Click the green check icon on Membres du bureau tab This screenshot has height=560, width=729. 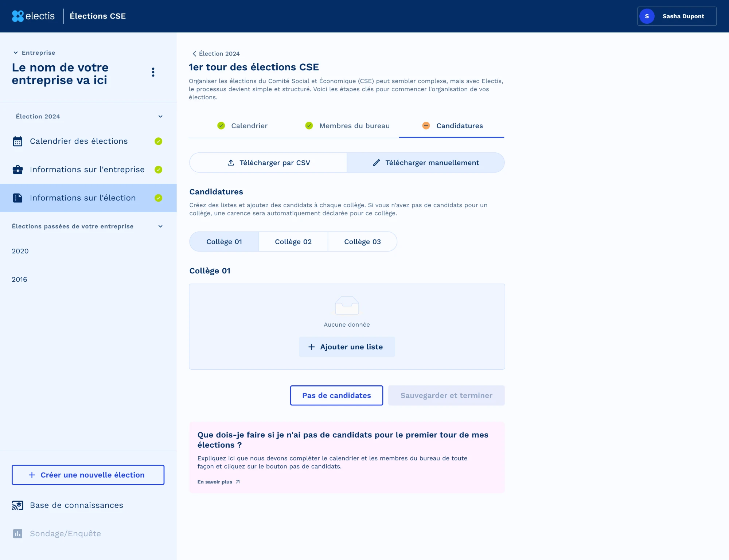[309, 126]
